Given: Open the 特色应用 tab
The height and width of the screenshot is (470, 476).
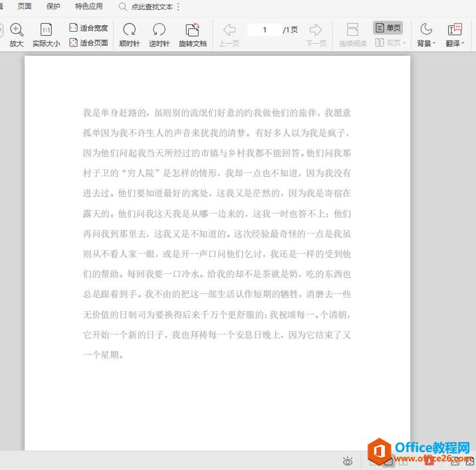Looking at the screenshot, I should [x=88, y=7].
